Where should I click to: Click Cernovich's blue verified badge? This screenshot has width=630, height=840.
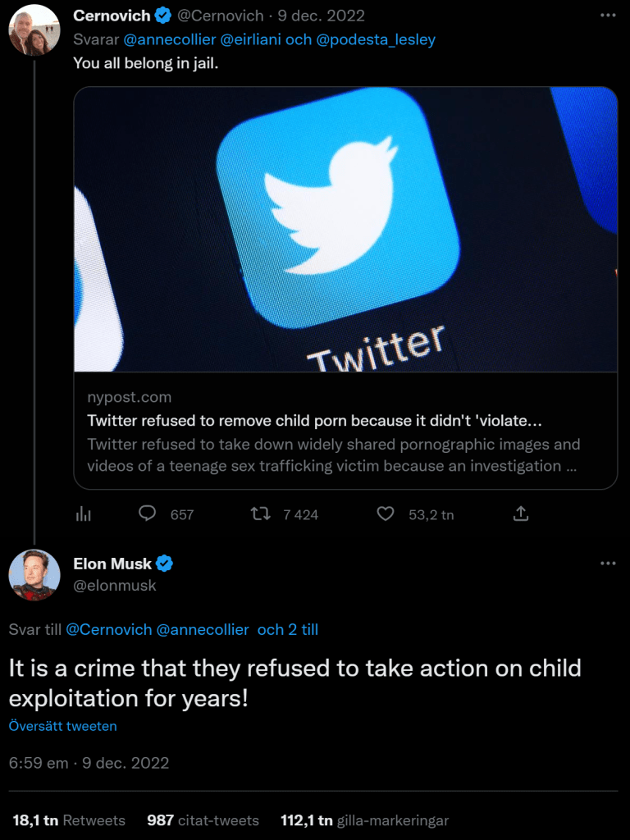click(163, 16)
